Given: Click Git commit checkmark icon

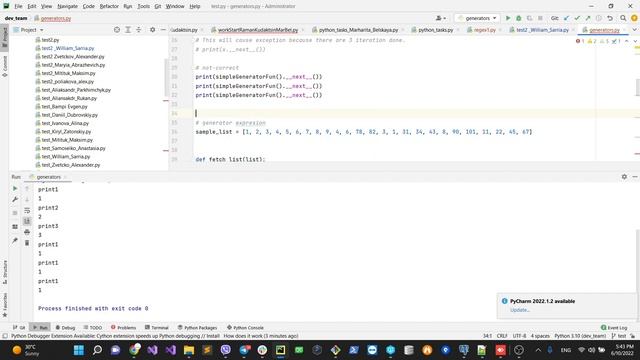Looking at the screenshot, I should click(577, 18).
